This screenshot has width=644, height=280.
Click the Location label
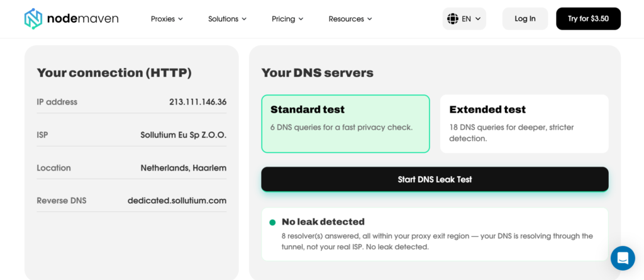click(x=54, y=168)
